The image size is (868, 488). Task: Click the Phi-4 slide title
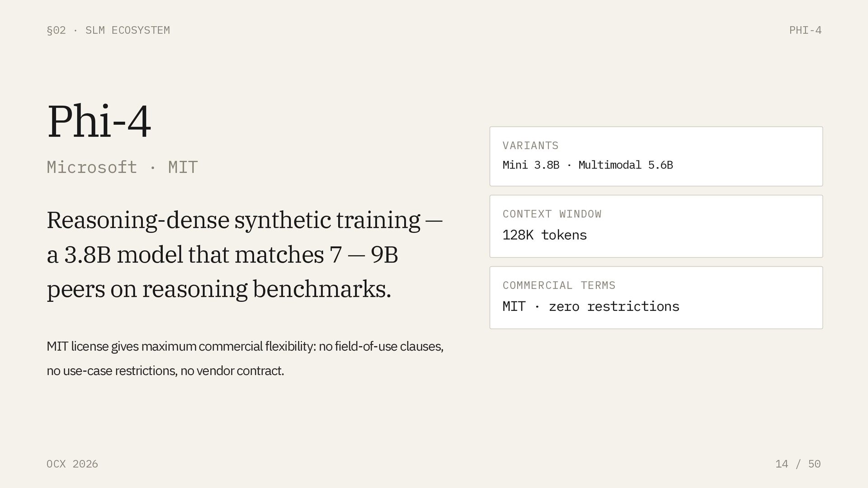[99, 121]
